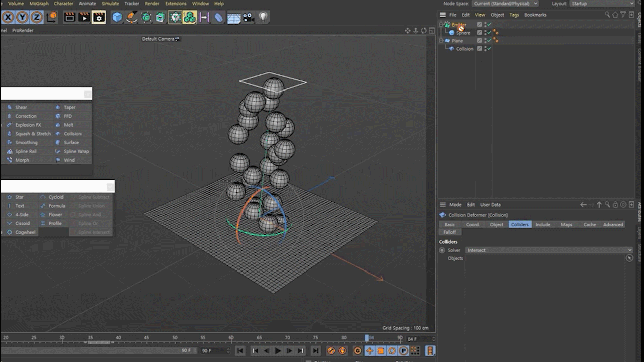Add a Camera object

point(248,18)
